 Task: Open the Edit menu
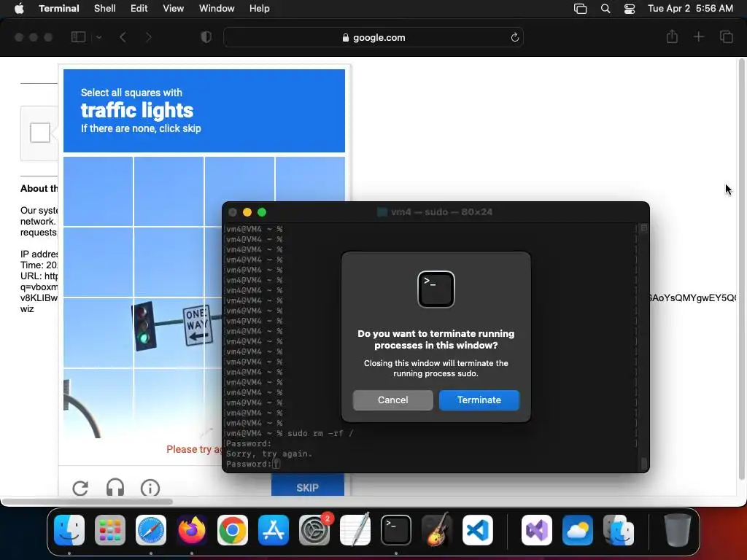coord(139,9)
